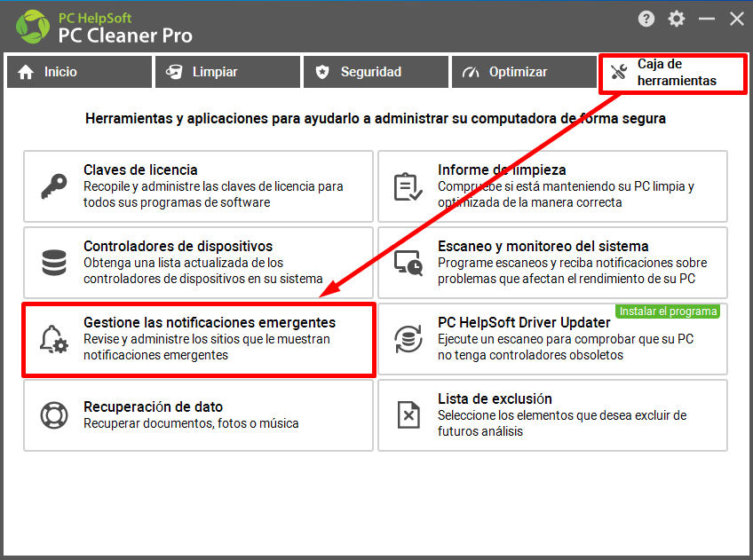Switch to the Inicio tab
This screenshot has width=753, height=560.
(x=79, y=72)
